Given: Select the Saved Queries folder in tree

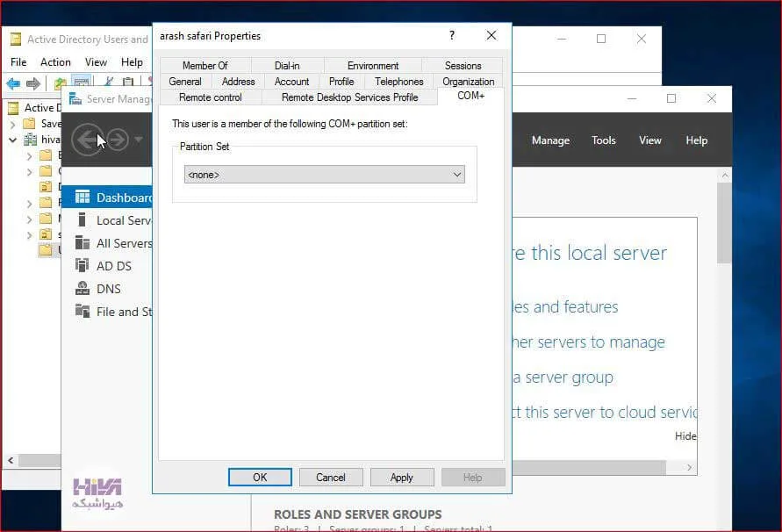Looking at the screenshot, I should (44, 124).
